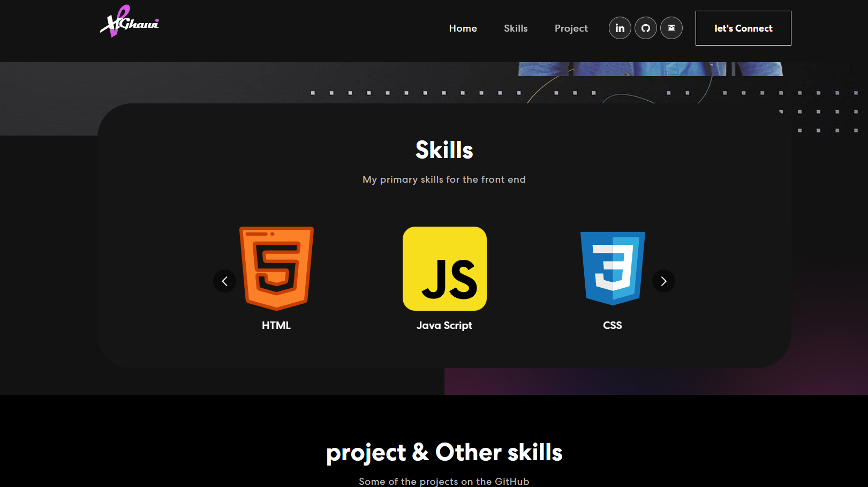This screenshot has width=868, height=487.
Task: Go to next skill in carousel
Action: (x=663, y=281)
